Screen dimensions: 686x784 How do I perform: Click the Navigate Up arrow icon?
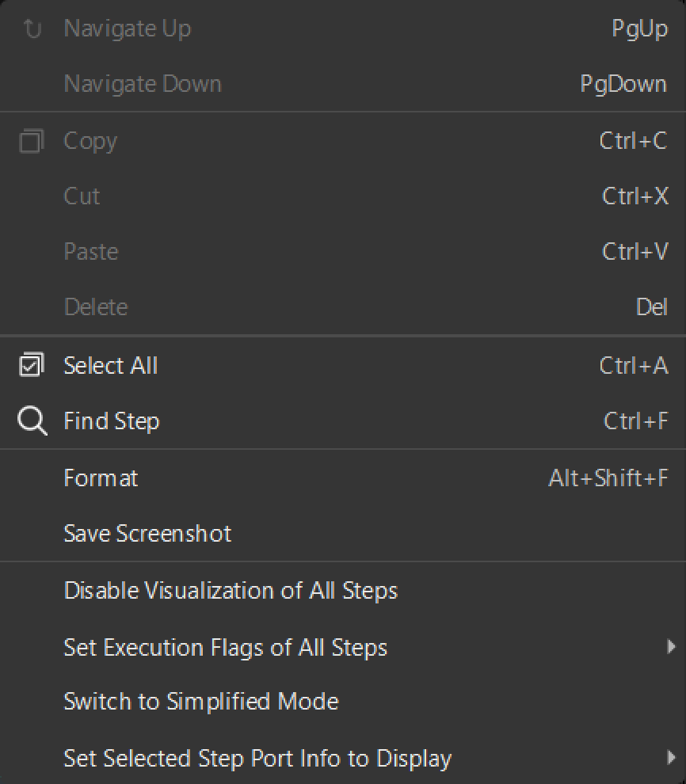click(31, 28)
